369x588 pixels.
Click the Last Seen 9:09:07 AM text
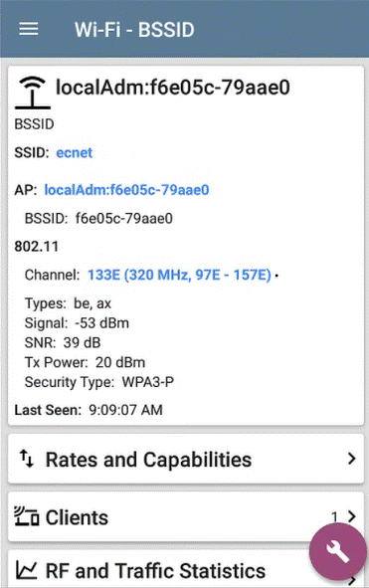coord(89,410)
